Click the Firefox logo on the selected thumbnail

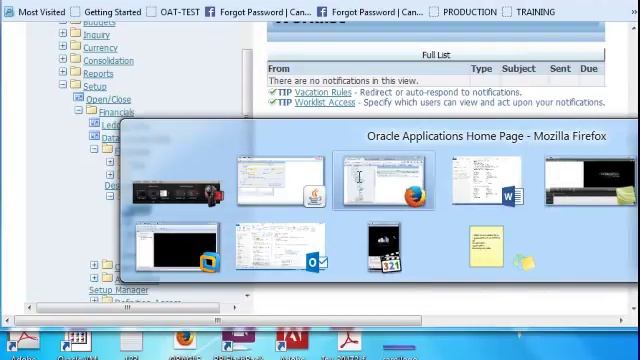(x=415, y=196)
